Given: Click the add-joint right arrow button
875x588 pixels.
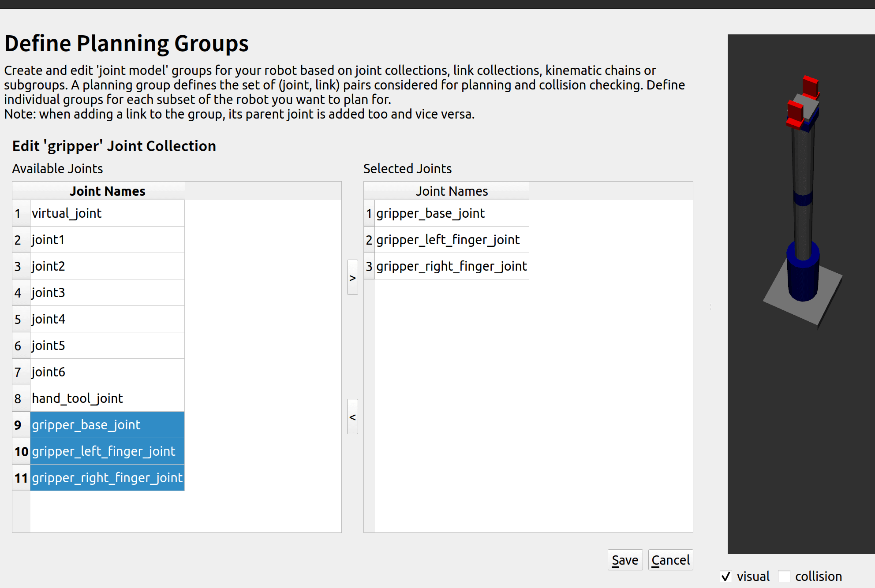Looking at the screenshot, I should click(x=352, y=277).
